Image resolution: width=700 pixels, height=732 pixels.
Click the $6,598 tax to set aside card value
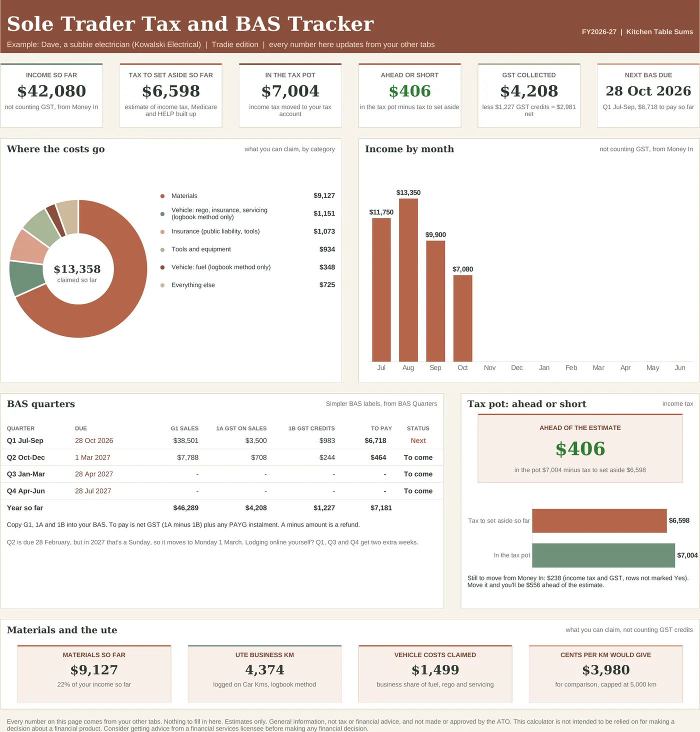[x=171, y=91]
